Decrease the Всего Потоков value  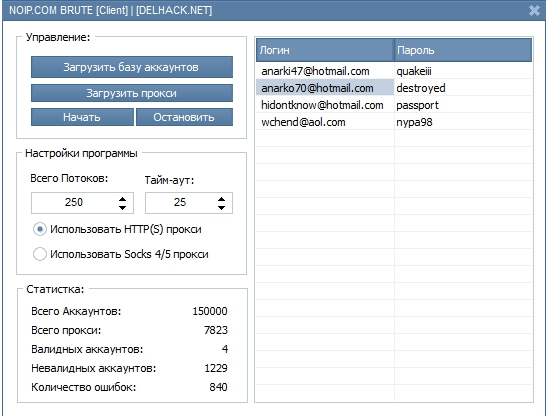click(122, 208)
